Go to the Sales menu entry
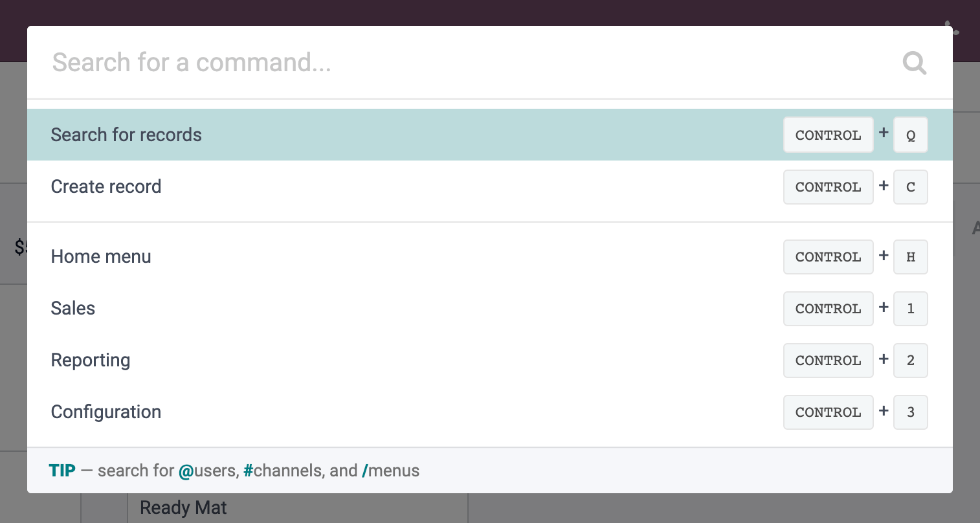 coord(490,308)
